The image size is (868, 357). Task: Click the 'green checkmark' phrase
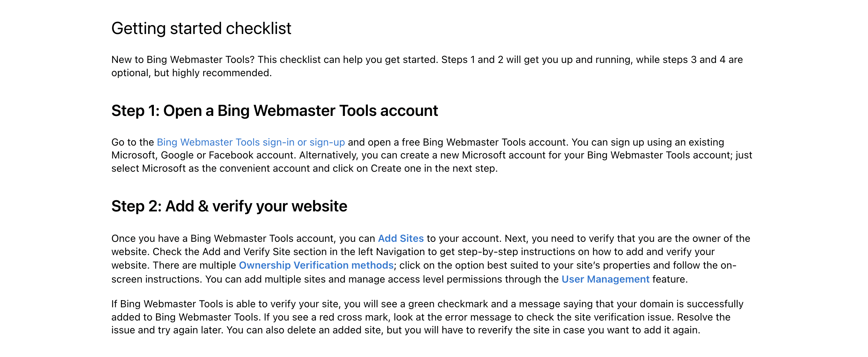point(448,304)
